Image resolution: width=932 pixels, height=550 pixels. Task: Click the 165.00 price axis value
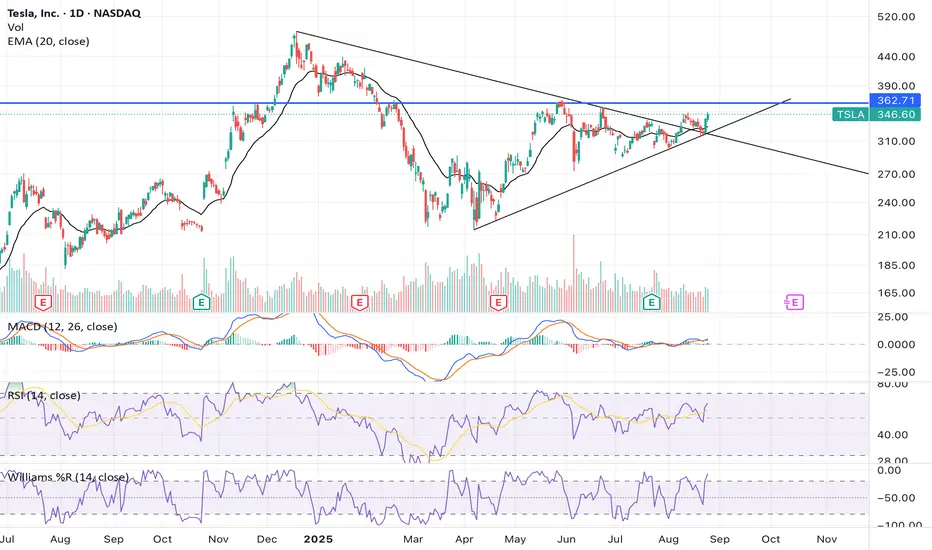(896, 293)
